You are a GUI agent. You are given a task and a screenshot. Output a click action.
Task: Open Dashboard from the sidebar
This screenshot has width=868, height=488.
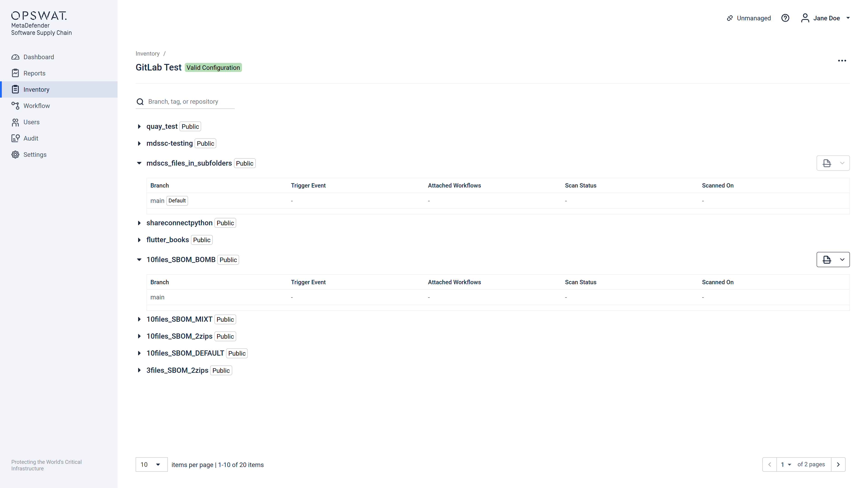point(38,57)
